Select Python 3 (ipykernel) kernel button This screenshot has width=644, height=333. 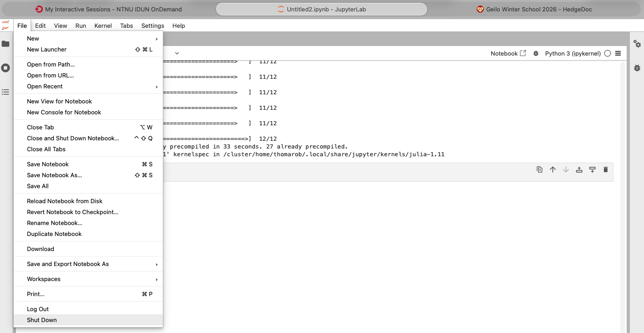click(572, 53)
